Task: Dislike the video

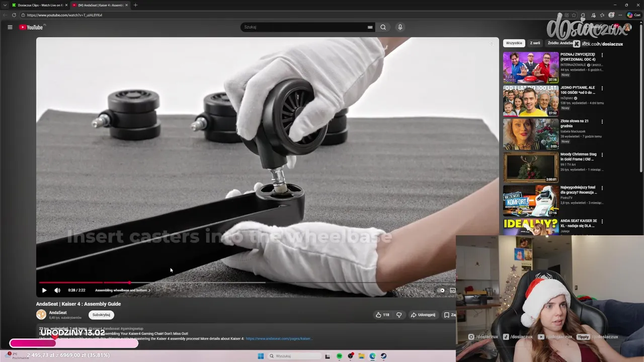Action: (x=399, y=315)
